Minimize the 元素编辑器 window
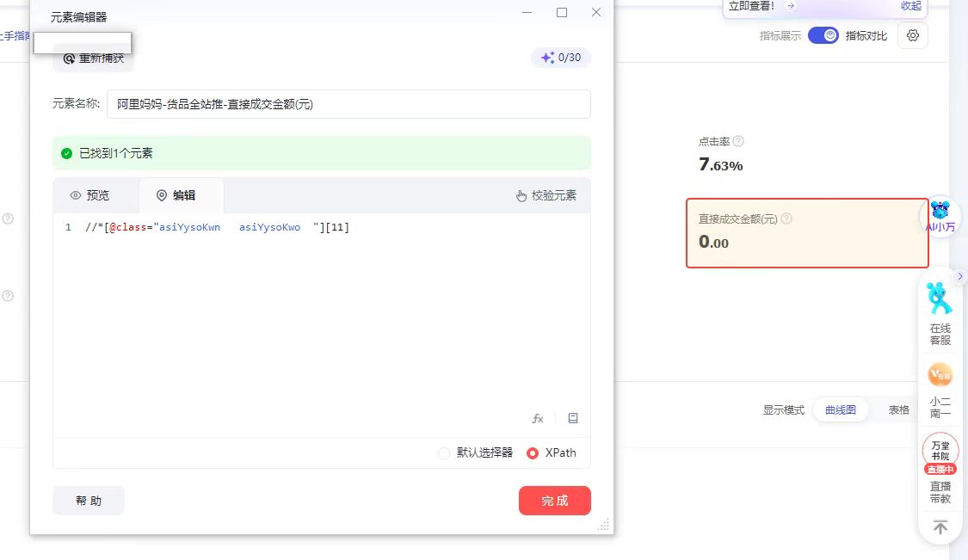This screenshot has height=560, width=968. click(527, 12)
